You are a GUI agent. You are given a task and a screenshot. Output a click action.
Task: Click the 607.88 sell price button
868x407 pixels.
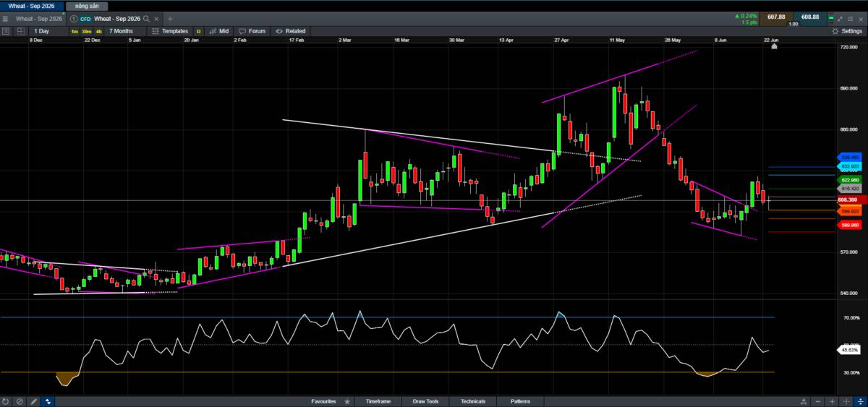coord(776,17)
